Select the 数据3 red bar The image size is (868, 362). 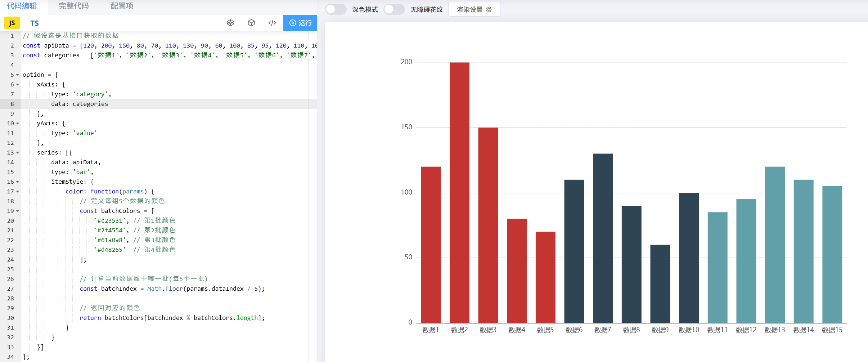click(x=488, y=225)
